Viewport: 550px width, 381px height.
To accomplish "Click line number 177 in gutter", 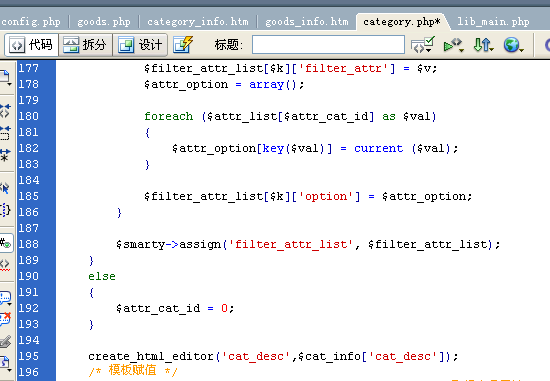I will coord(28,68).
